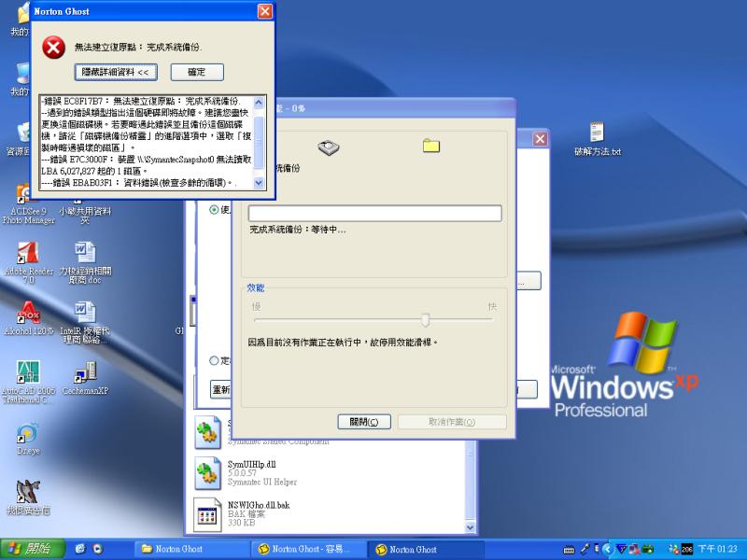Select the lower radio button in the background Norton Ghost window
Image resolution: width=747 pixels, height=560 pixels.
[215, 360]
